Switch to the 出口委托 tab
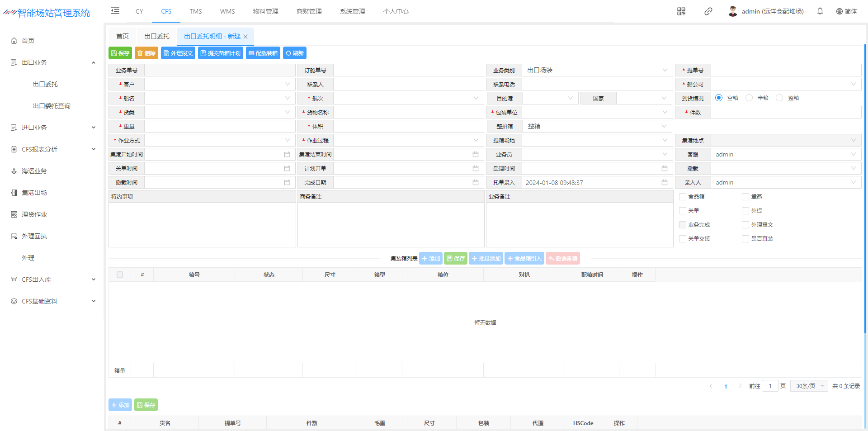Viewport: 868px width, 431px height. (156, 36)
